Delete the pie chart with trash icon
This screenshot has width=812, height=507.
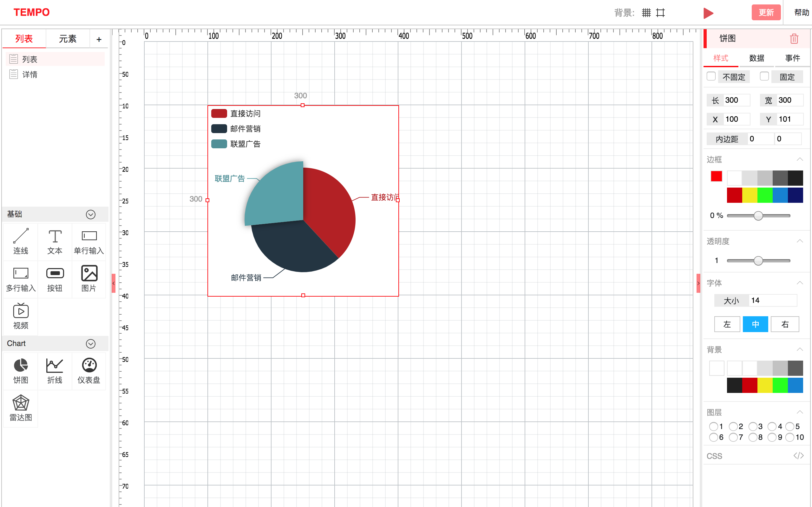[794, 39]
